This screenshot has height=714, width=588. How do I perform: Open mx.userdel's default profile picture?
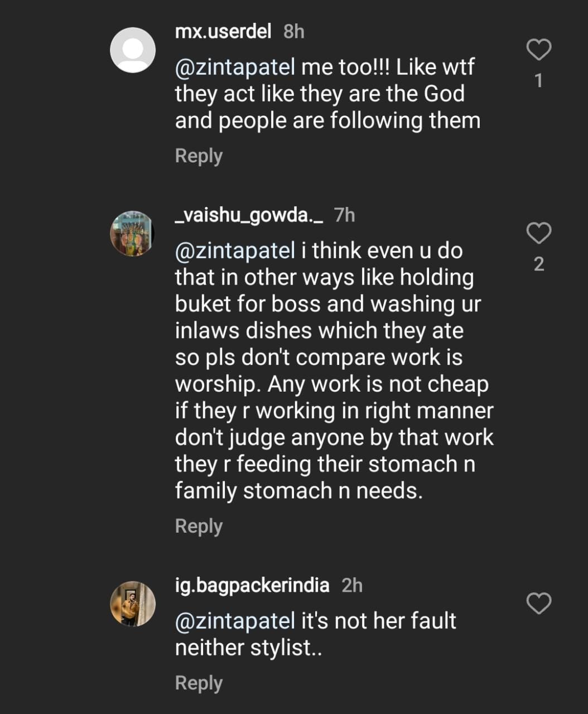133,50
